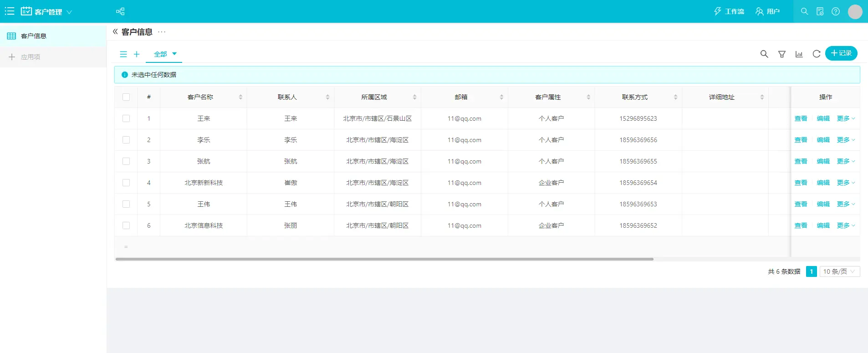Open the 客户信息 more options ellipsis
Image resolution: width=868 pixels, height=353 pixels.
pyautogui.click(x=162, y=31)
